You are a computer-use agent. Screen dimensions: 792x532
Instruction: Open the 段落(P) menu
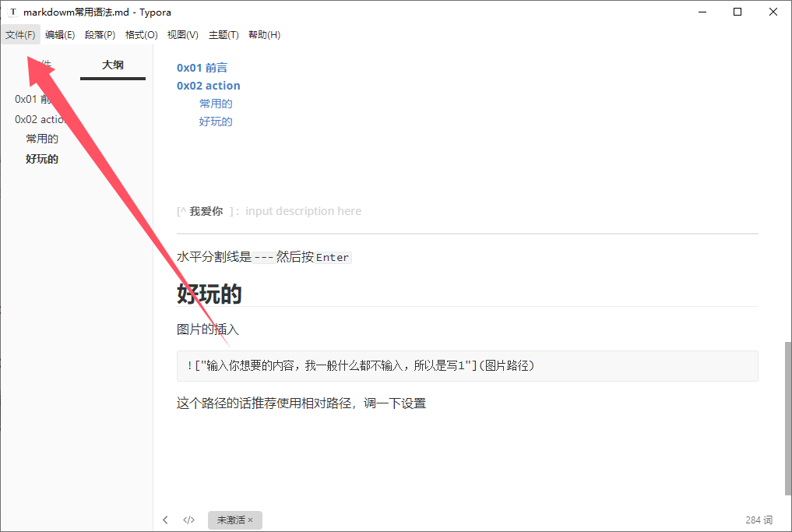100,35
